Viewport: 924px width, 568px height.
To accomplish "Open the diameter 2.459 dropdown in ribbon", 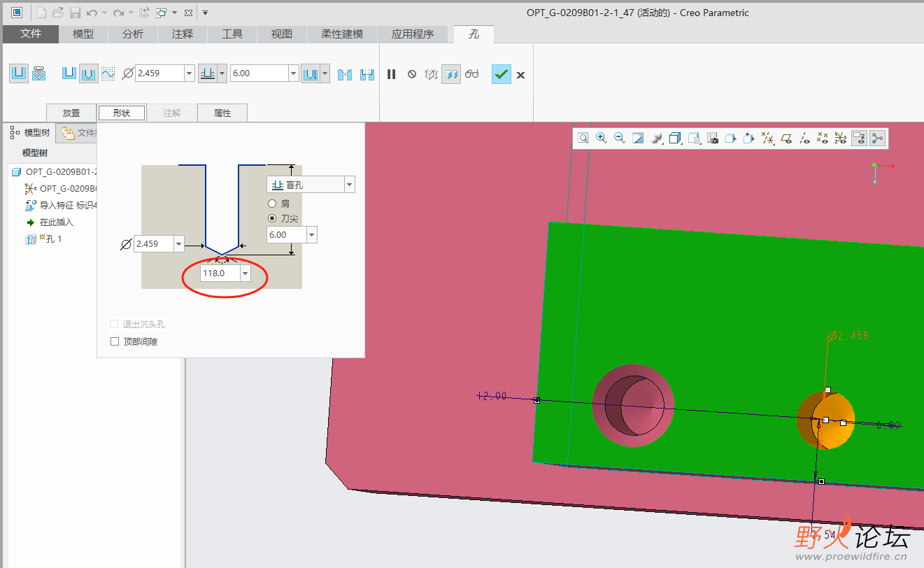I will (189, 73).
